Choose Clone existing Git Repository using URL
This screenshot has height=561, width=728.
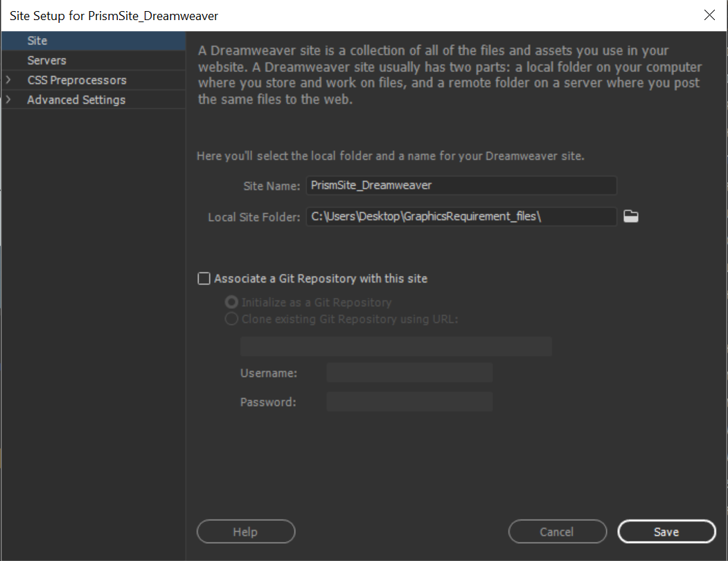tap(231, 319)
